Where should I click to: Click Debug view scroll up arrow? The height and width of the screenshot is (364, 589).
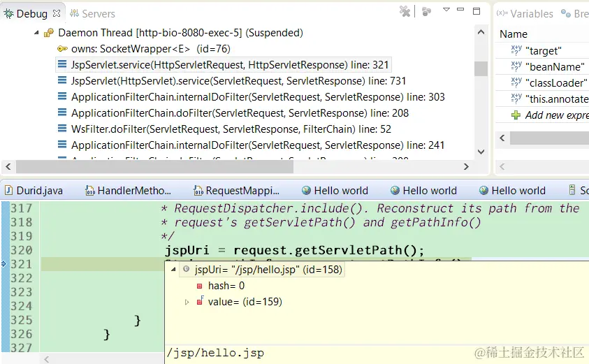(x=481, y=32)
